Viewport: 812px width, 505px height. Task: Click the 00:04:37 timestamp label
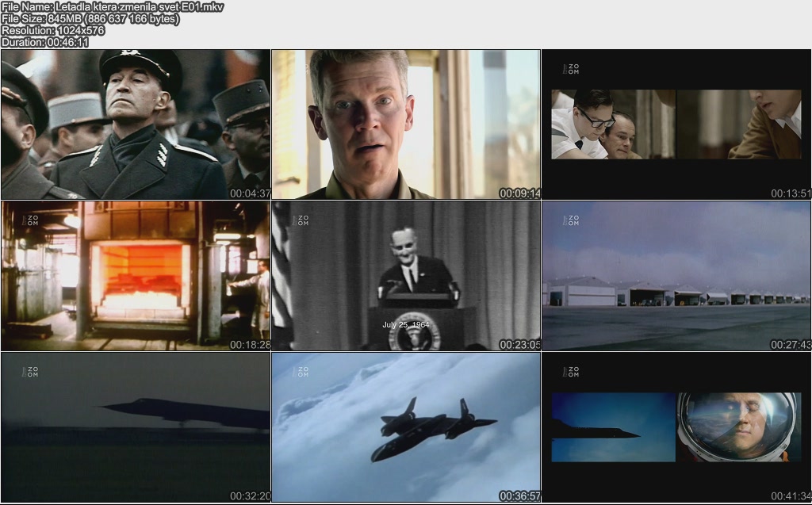250,193
